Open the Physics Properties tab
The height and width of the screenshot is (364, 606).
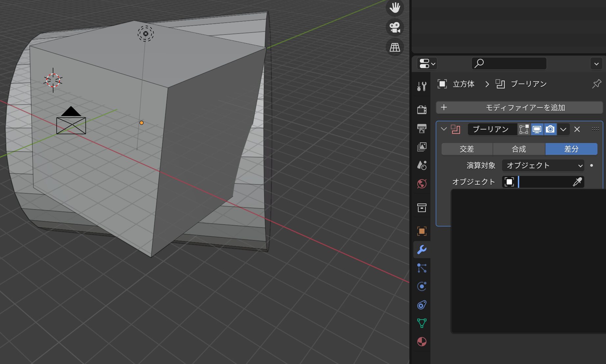422,286
